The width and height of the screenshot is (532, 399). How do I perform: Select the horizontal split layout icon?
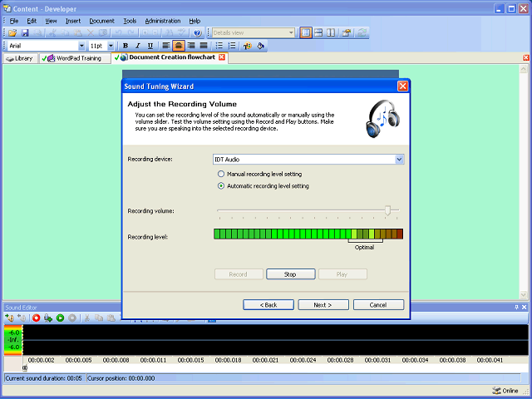pyautogui.click(x=318, y=33)
